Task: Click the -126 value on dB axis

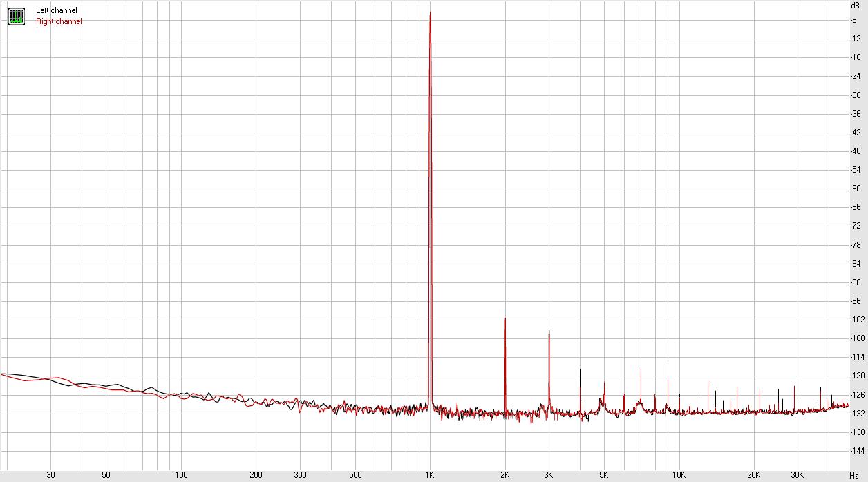Action: click(858, 394)
